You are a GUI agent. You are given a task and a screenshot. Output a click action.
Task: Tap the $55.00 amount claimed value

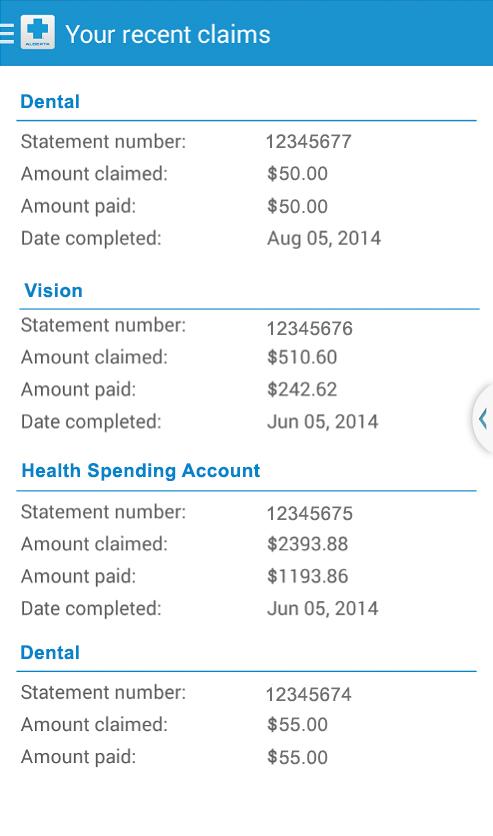coord(297,725)
